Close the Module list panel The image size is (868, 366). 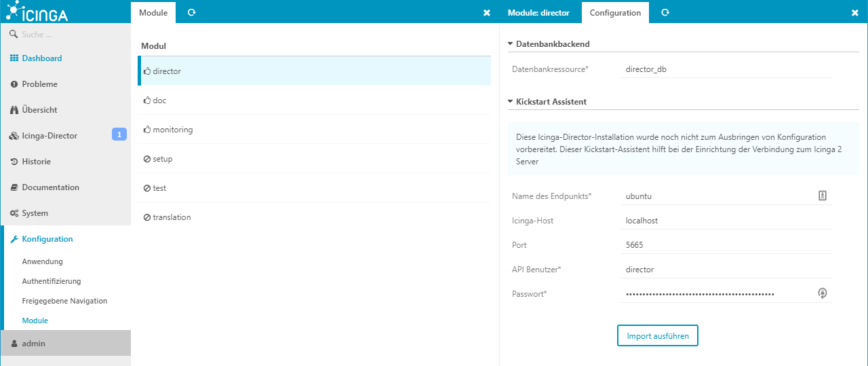(486, 13)
